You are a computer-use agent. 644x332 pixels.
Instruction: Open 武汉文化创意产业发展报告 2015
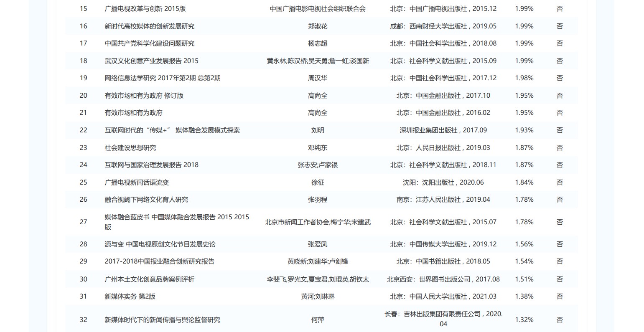coord(151,61)
